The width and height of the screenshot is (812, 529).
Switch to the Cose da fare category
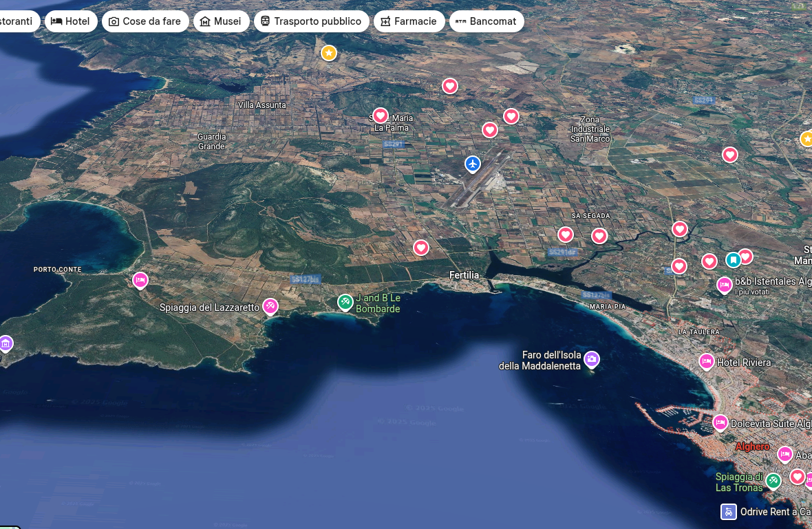[145, 21]
